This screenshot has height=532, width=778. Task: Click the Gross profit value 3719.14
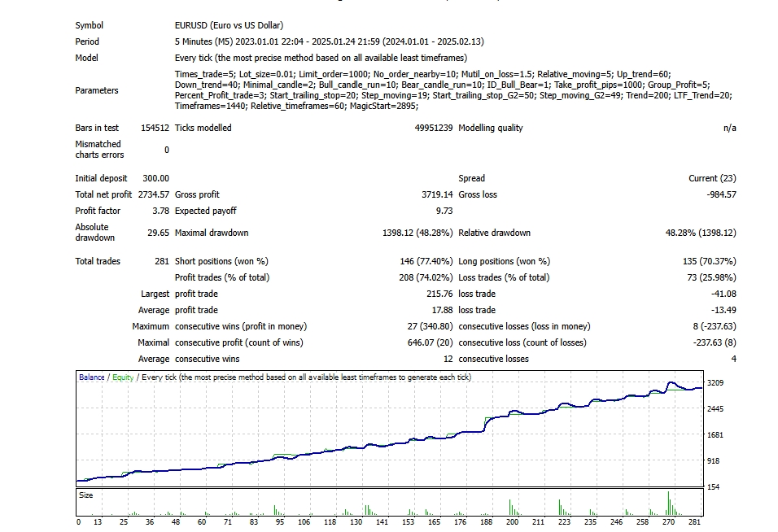point(437,195)
